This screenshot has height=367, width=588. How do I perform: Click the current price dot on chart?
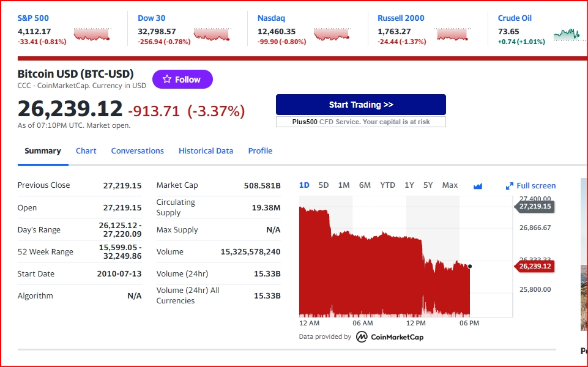(470, 266)
